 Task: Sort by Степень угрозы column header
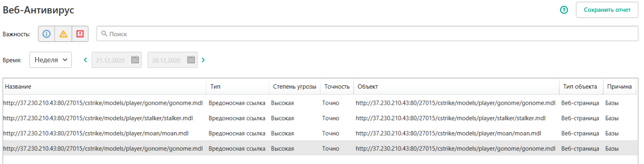point(294,87)
